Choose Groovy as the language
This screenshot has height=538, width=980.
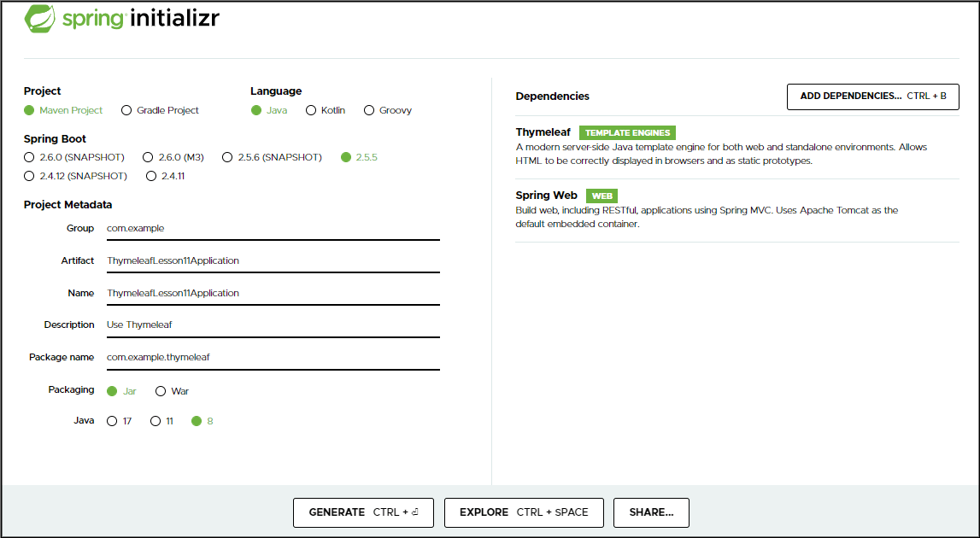[x=369, y=110]
